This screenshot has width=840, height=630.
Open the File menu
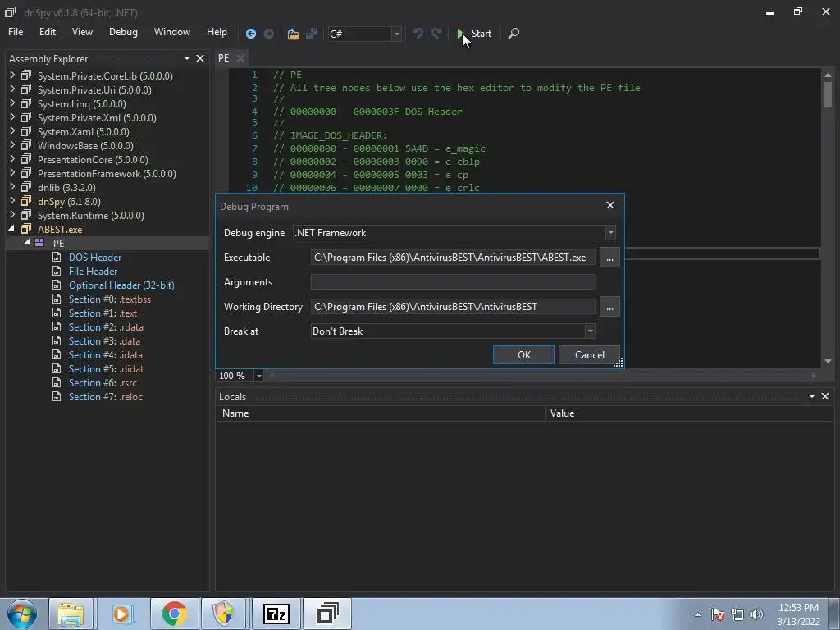pyautogui.click(x=16, y=32)
